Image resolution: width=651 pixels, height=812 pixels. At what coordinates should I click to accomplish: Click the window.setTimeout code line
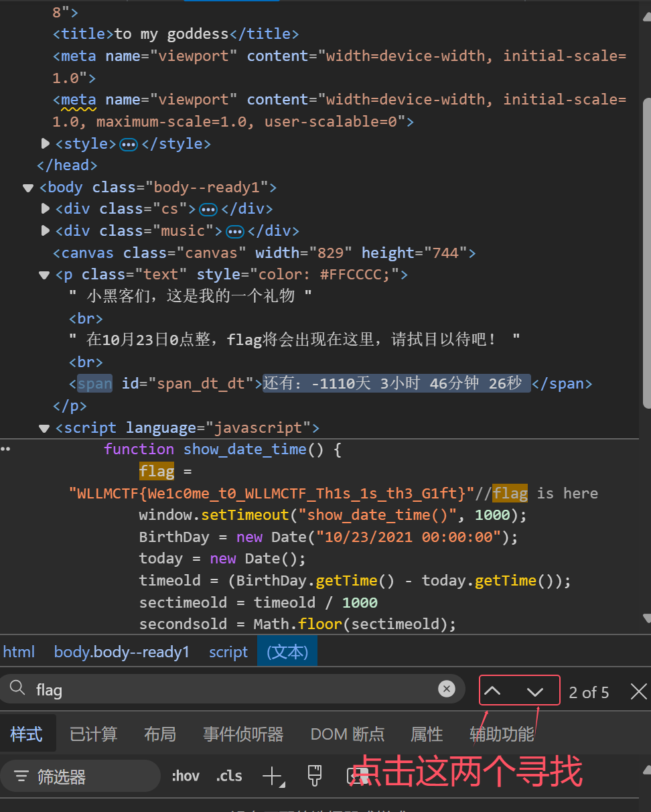coord(334,515)
